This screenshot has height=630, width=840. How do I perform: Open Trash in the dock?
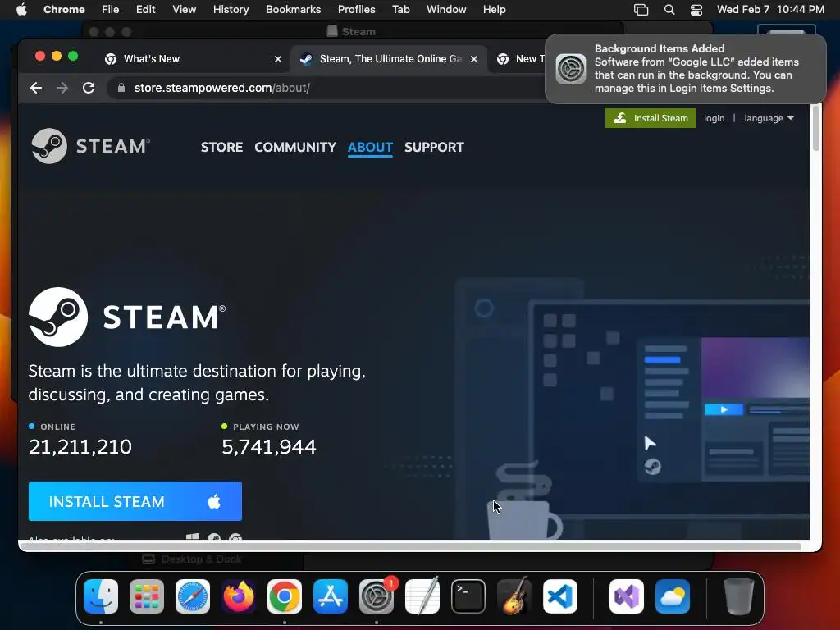tap(739, 596)
